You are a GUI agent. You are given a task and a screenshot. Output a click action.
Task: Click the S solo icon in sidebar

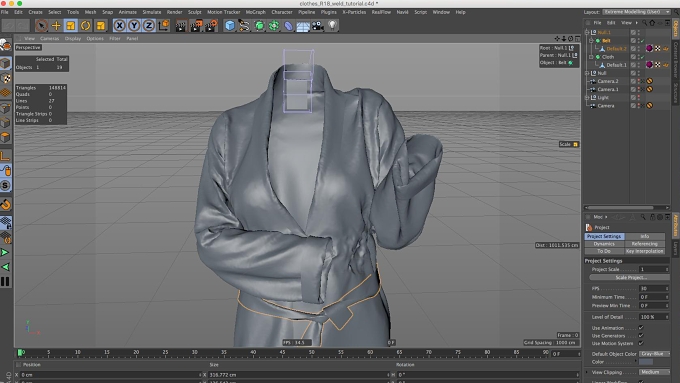[5, 186]
